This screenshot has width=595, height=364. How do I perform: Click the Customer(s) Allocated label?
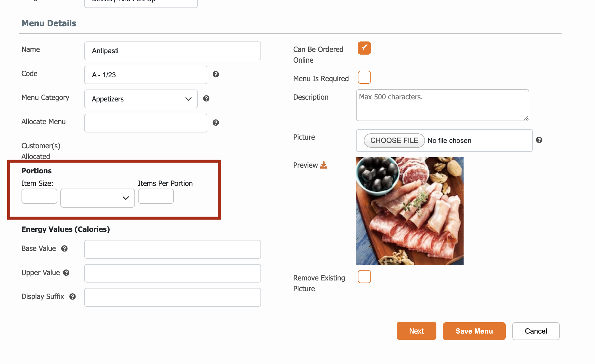pyautogui.click(x=41, y=151)
